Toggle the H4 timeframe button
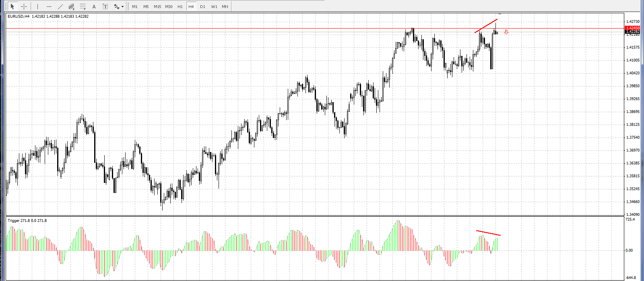The image size is (644, 281). pyautogui.click(x=191, y=6)
